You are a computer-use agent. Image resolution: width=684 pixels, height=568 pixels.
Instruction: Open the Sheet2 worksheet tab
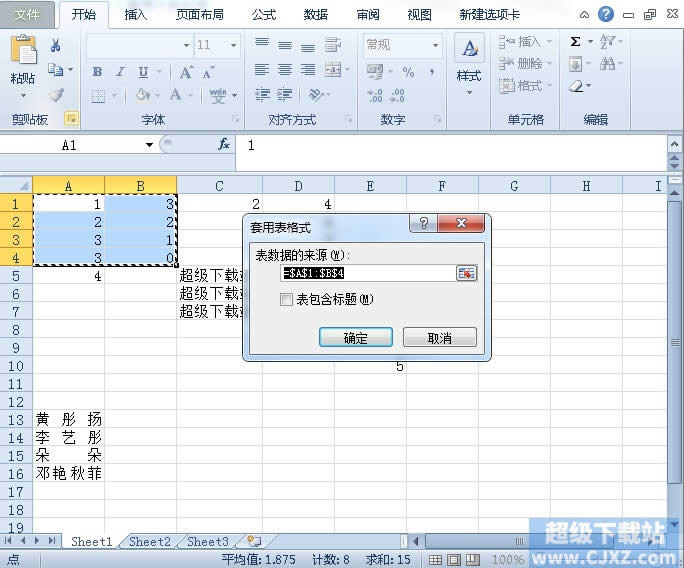(149, 541)
